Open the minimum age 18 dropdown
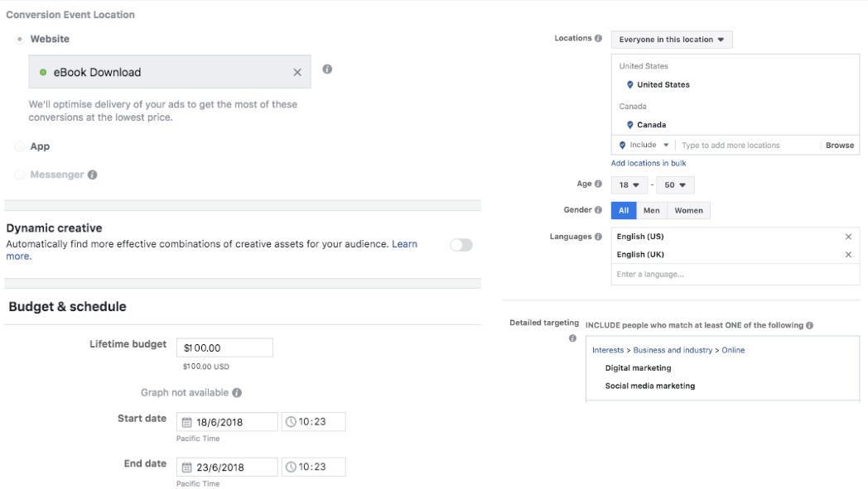Screen dimensions: 868x489 pyautogui.click(x=627, y=185)
